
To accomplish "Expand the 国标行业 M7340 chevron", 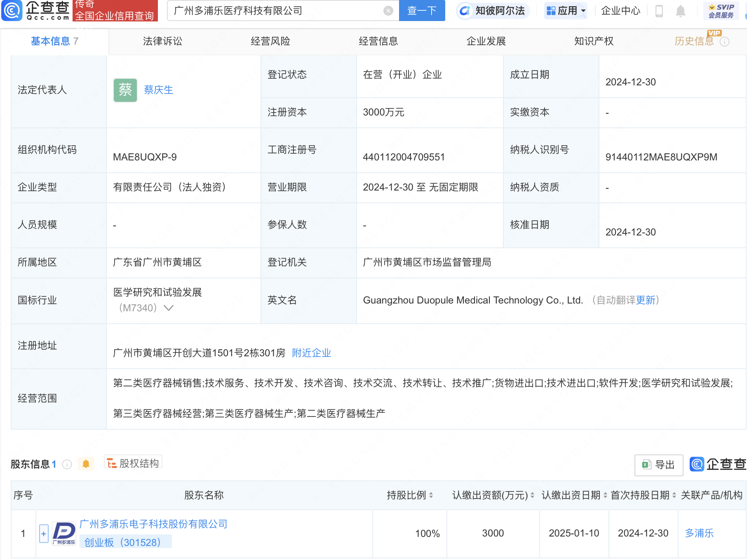I will 169,308.
